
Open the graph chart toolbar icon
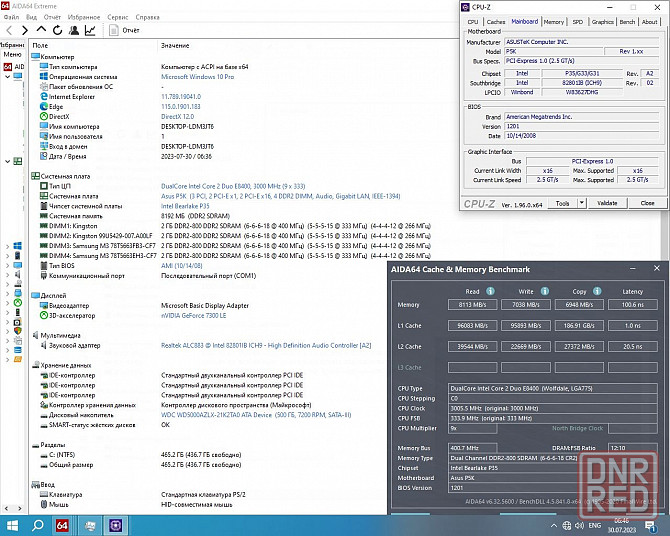[89, 31]
